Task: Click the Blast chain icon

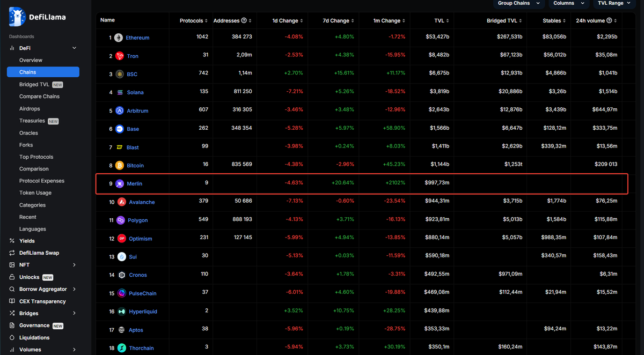Action: pyautogui.click(x=119, y=147)
